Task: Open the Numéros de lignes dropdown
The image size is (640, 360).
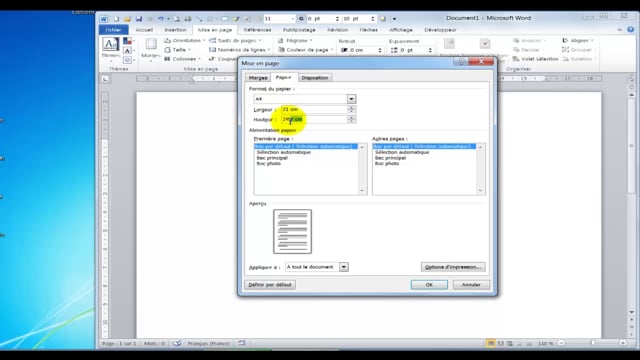Action: (240, 50)
